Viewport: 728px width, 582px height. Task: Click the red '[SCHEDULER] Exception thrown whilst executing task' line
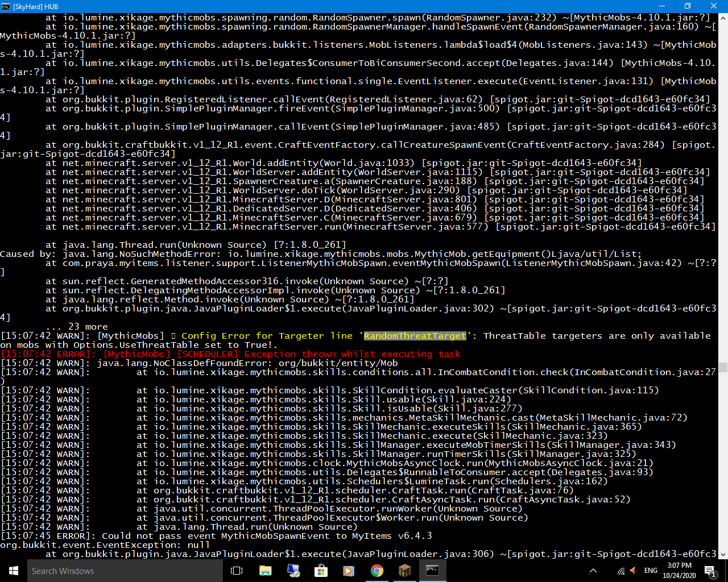[x=230, y=354]
